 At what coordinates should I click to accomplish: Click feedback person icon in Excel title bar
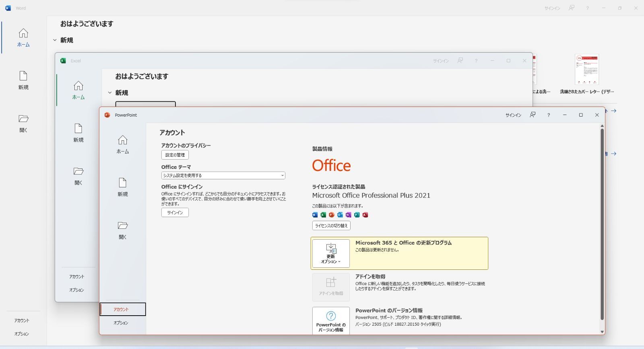click(x=460, y=60)
